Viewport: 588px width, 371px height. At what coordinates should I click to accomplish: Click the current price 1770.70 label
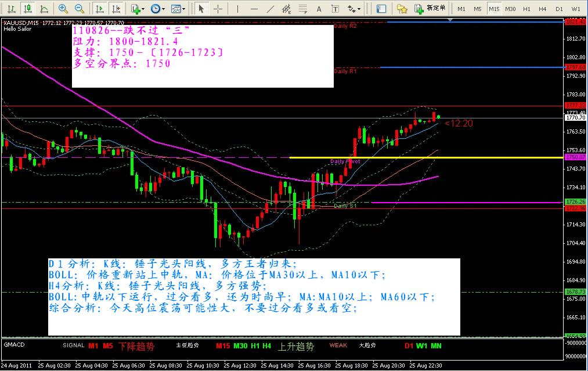576,118
